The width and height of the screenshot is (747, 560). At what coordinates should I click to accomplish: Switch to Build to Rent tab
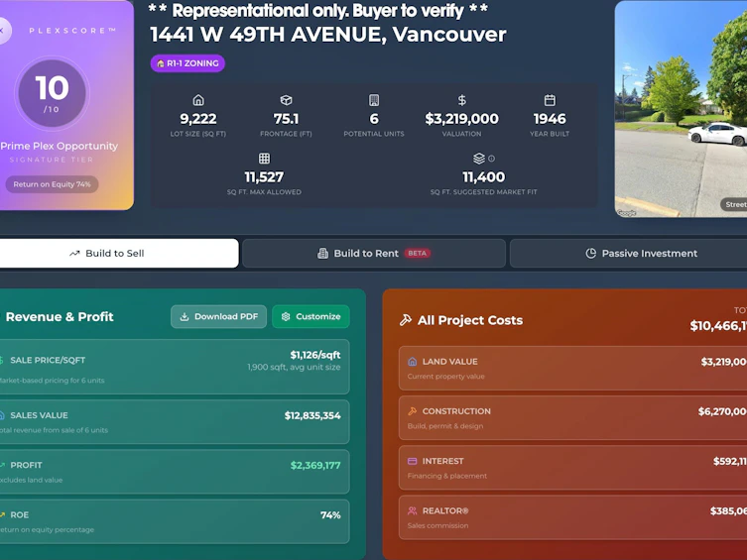pos(374,253)
